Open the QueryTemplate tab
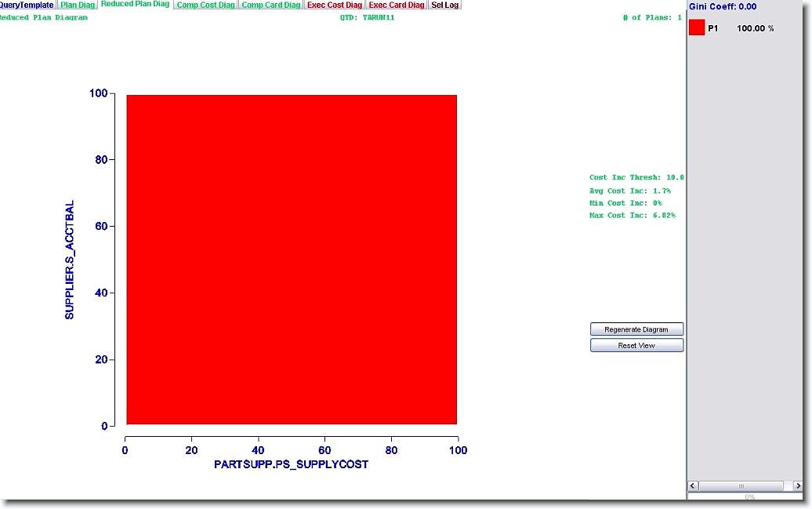This screenshot has width=812, height=509. 27,5
